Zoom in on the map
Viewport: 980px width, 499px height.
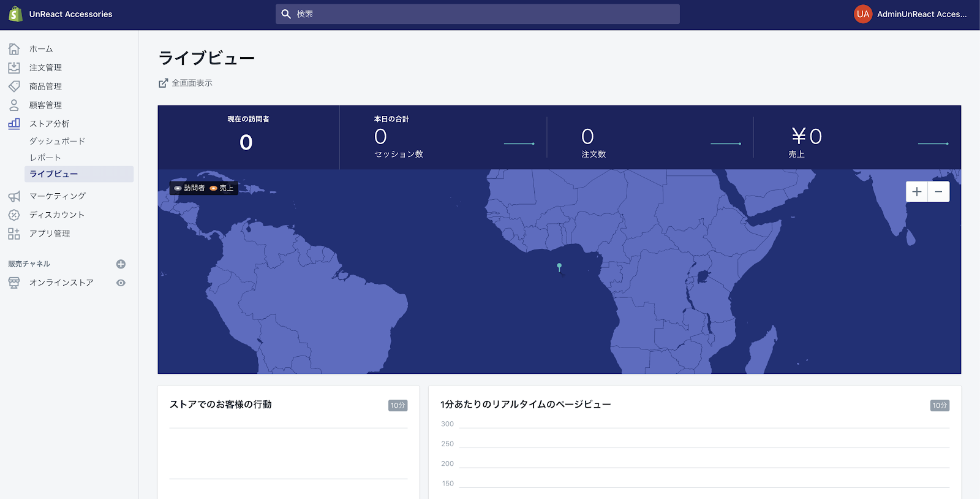coord(916,192)
